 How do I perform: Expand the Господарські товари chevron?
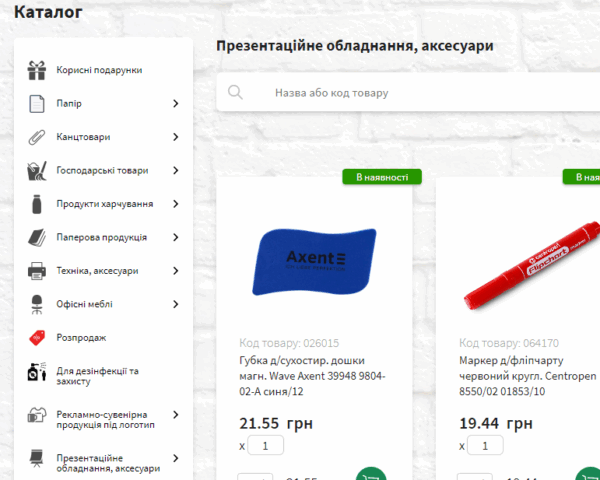click(x=176, y=170)
